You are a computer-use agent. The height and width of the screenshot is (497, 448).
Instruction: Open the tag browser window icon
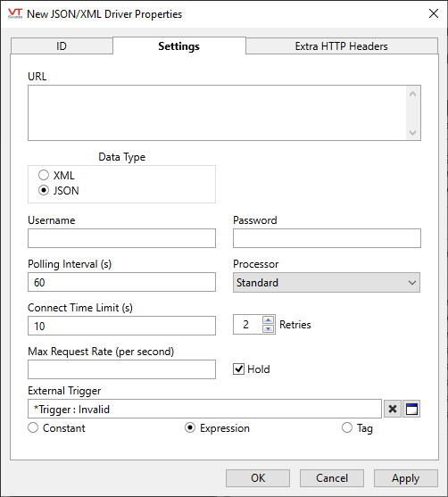411,409
